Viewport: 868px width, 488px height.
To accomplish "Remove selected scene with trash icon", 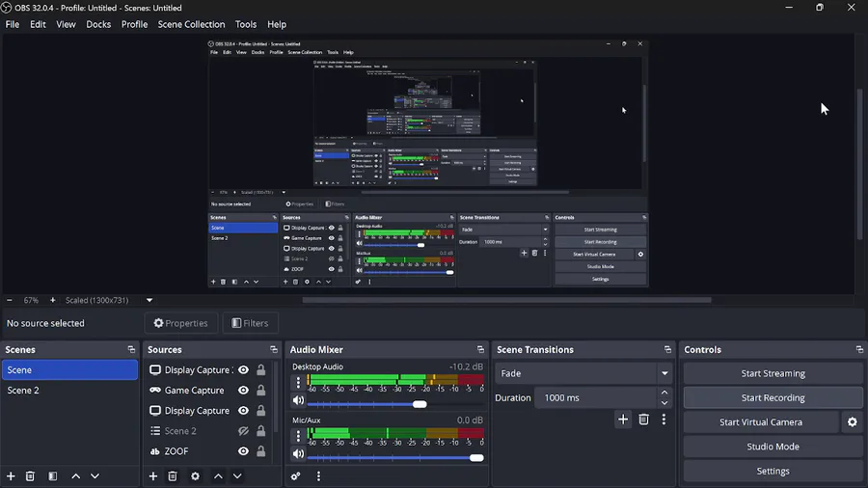I will (x=30, y=475).
